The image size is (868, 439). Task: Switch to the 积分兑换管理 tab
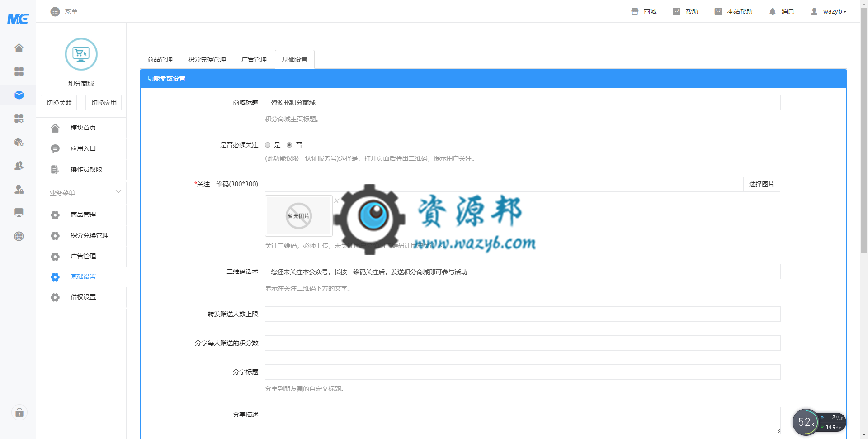(207, 59)
